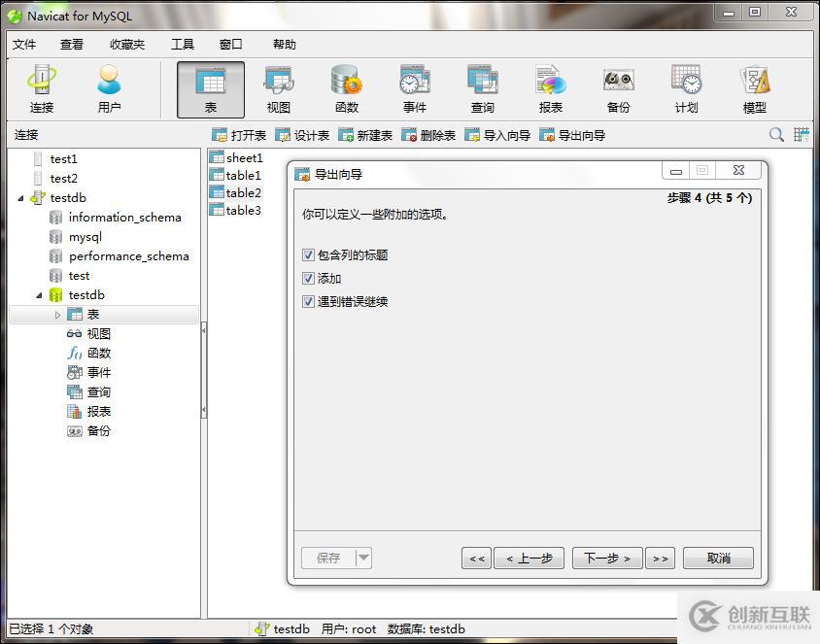Viewport: 820px width, 644px height.
Task: Close the 导出向导 dialog
Action: 739,170
